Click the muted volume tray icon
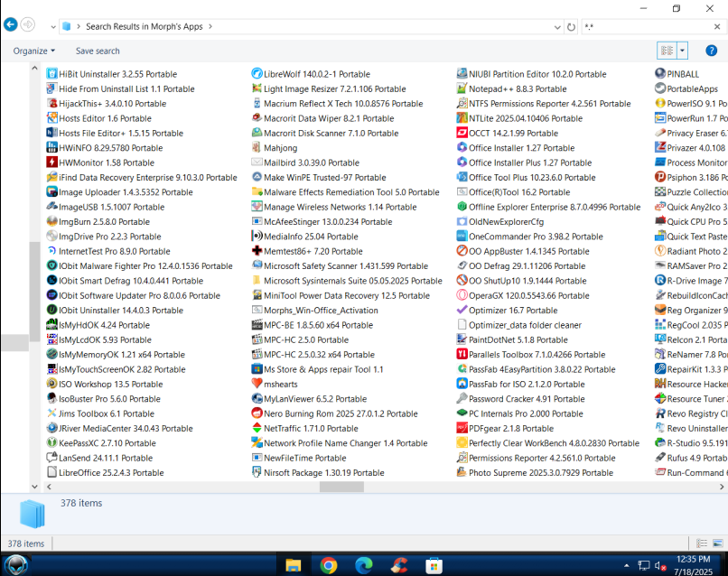This screenshot has width=728, height=576. pos(659,565)
